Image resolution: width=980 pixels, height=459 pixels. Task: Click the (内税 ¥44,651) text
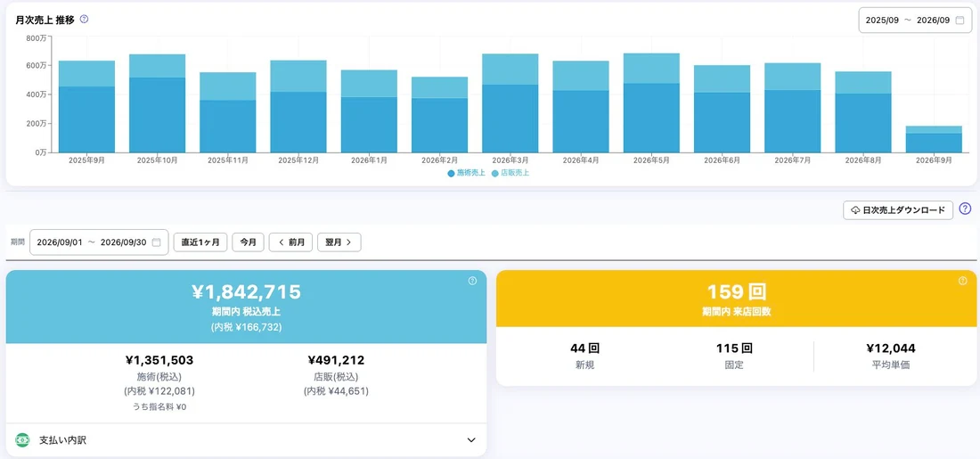[x=336, y=391]
